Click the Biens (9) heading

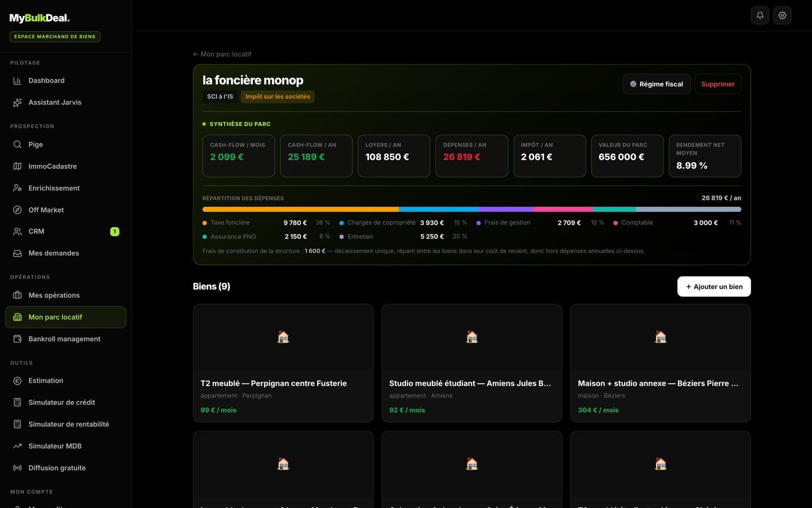coord(212,287)
